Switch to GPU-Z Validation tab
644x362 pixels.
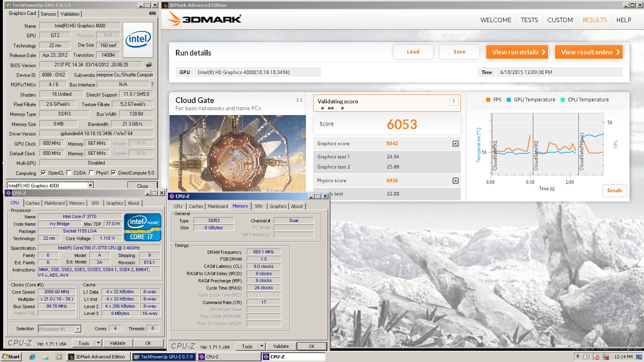click(x=70, y=14)
